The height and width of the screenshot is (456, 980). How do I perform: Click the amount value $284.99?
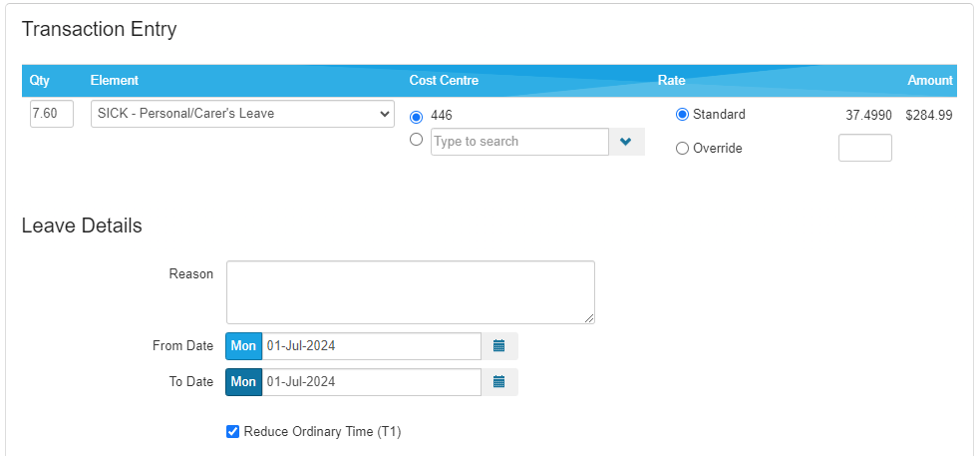929,115
